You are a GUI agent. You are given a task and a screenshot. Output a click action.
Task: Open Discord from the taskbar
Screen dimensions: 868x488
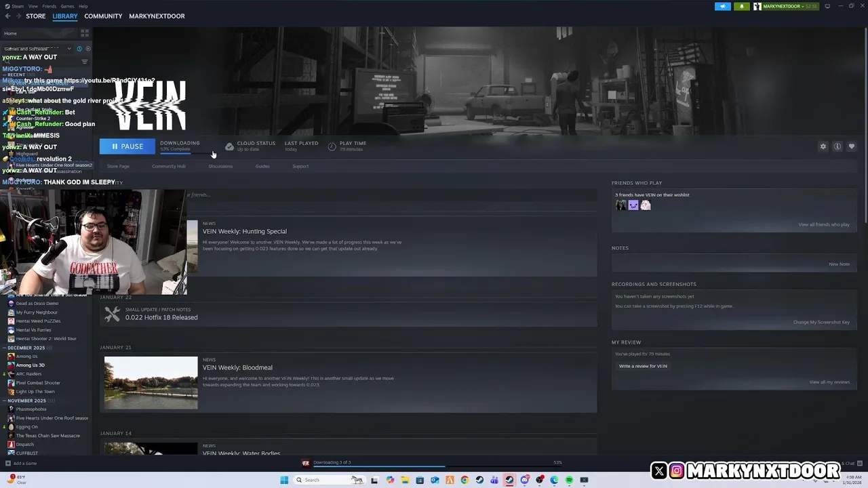(x=524, y=480)
